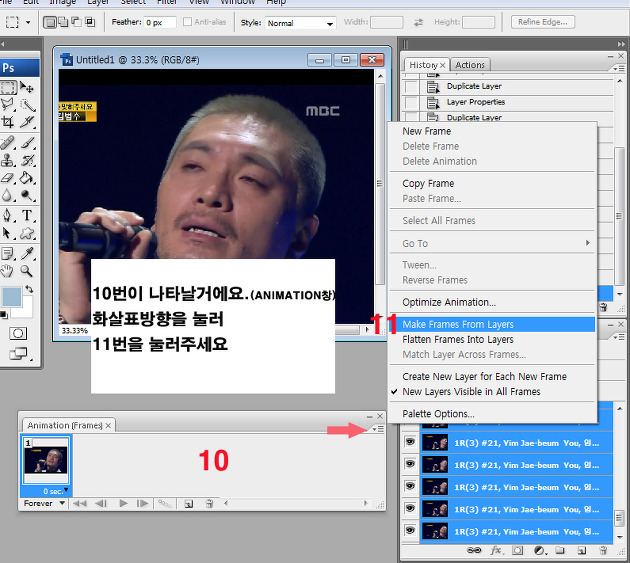Select the Slice tool
The height and width of the screenshot is (563, 630).
pyautogui.click(x=27, y=122)
